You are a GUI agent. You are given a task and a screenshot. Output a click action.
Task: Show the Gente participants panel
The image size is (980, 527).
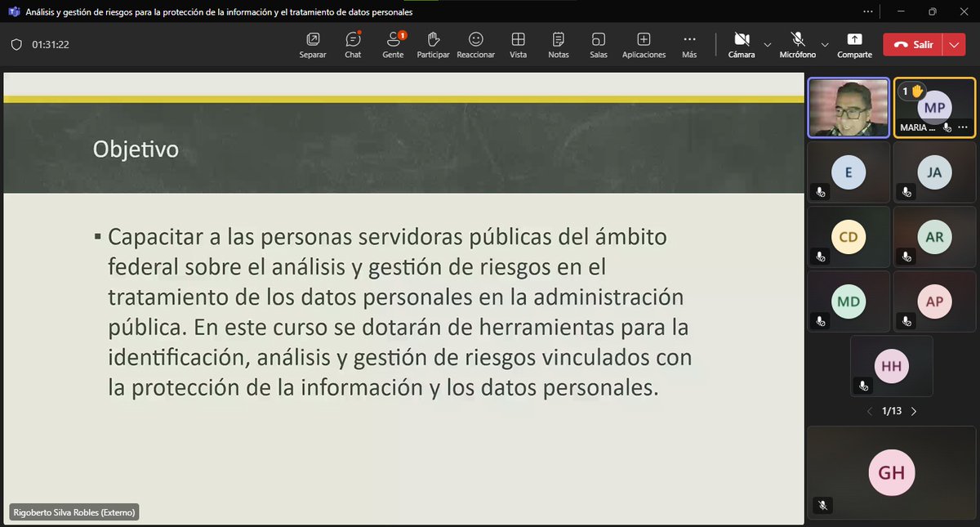click(393, 45)
